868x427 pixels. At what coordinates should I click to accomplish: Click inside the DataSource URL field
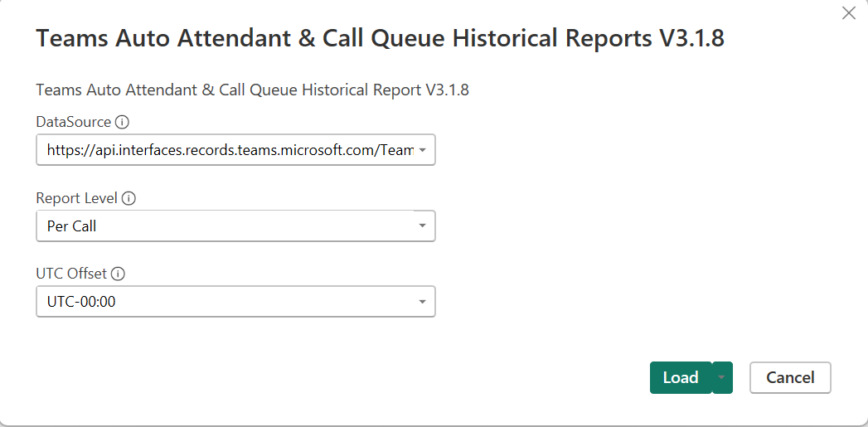point(235,149)
